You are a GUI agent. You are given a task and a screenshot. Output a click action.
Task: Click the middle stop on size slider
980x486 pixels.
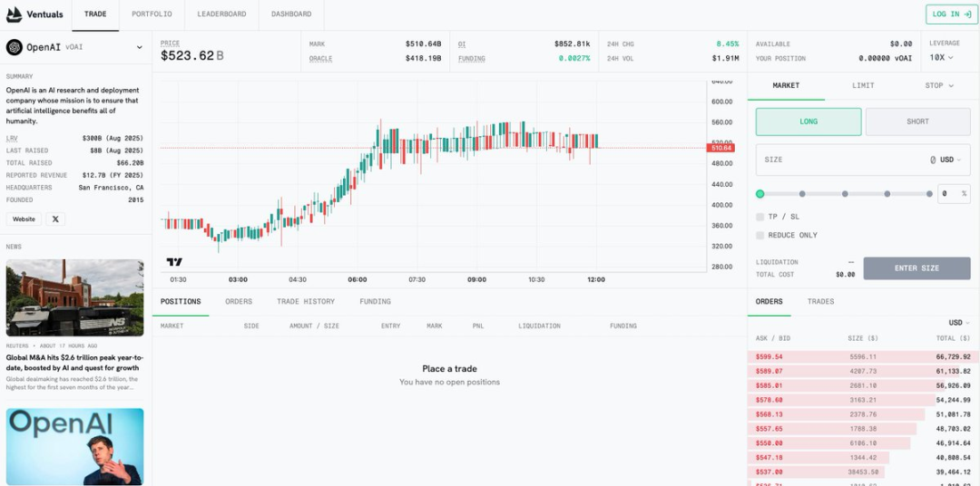tap(845, 193)
